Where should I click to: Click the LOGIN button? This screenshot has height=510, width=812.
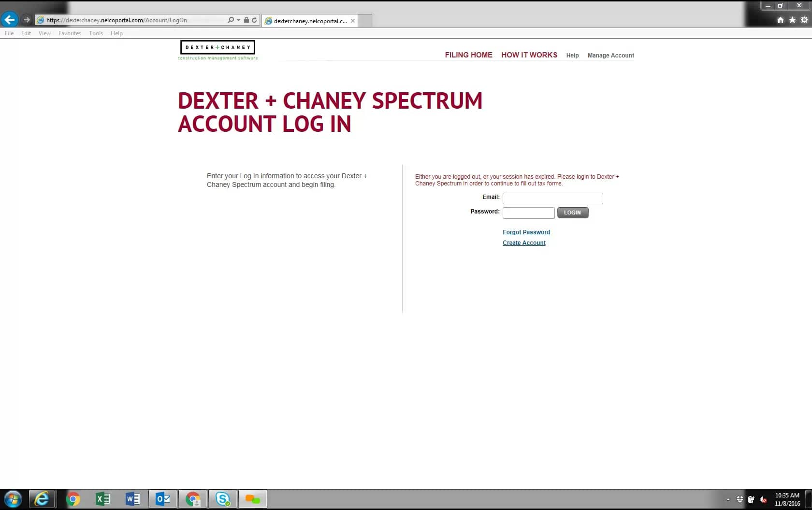point(573,212)
